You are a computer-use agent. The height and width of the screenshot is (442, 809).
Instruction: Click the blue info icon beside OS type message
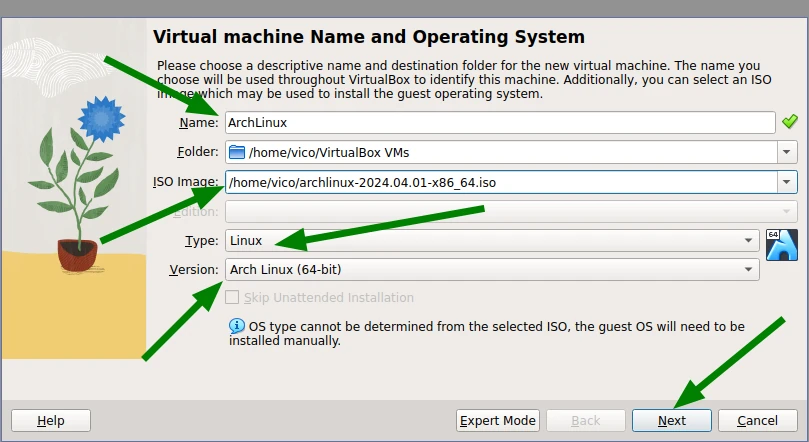237,326
